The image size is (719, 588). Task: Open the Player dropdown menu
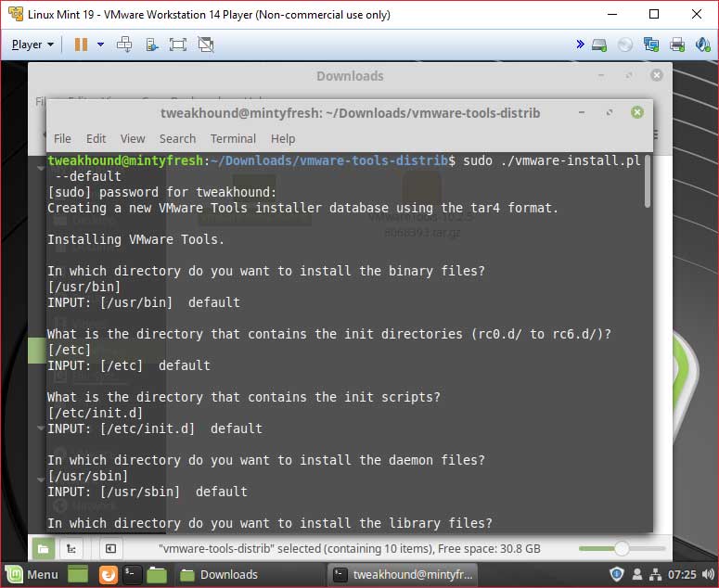(x=32, y=45)
